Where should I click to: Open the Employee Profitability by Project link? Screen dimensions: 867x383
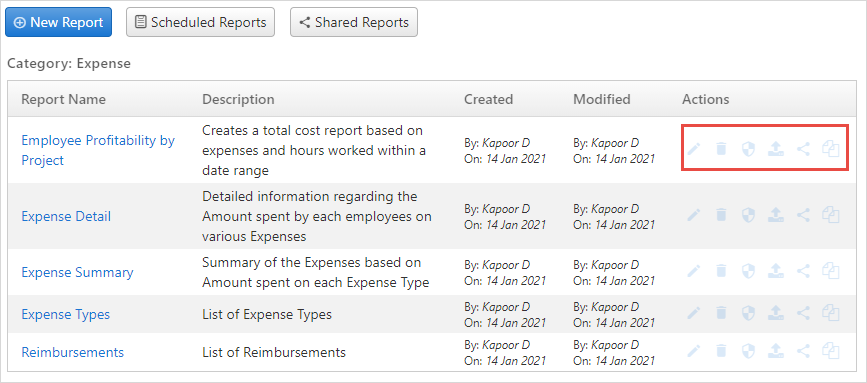pos(98,150)
